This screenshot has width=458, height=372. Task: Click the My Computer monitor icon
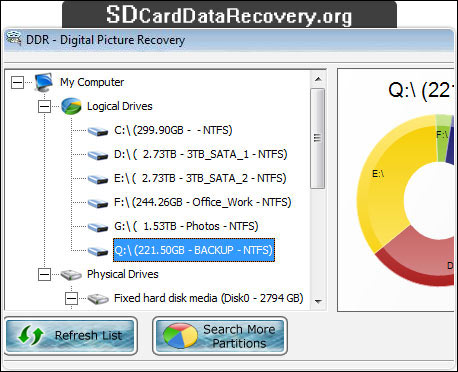click(44, 82)
